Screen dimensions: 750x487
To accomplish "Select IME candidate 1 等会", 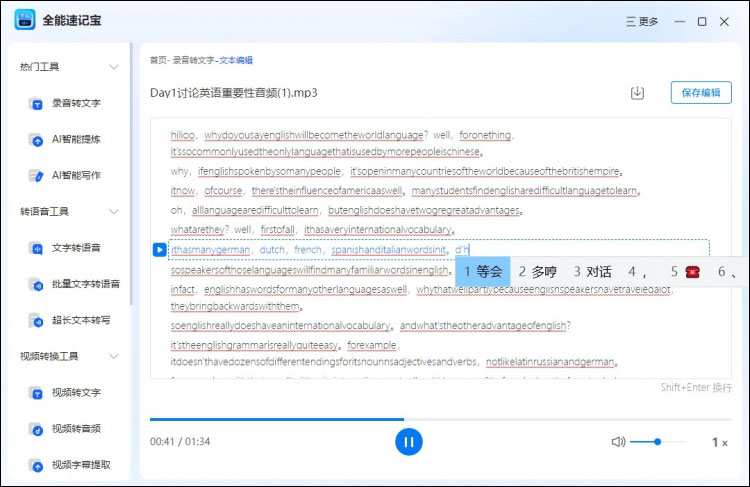I will (x=483, y=272).
